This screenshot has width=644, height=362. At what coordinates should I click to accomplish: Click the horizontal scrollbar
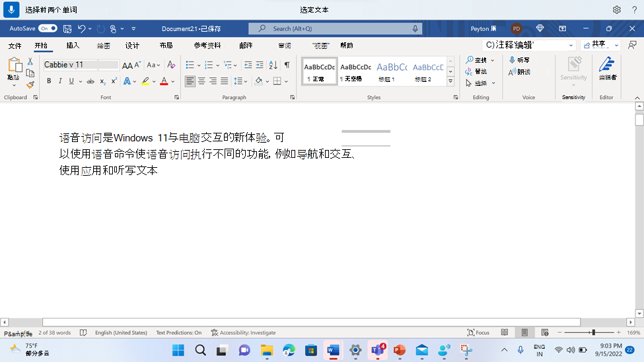click(x=311, y=322)
